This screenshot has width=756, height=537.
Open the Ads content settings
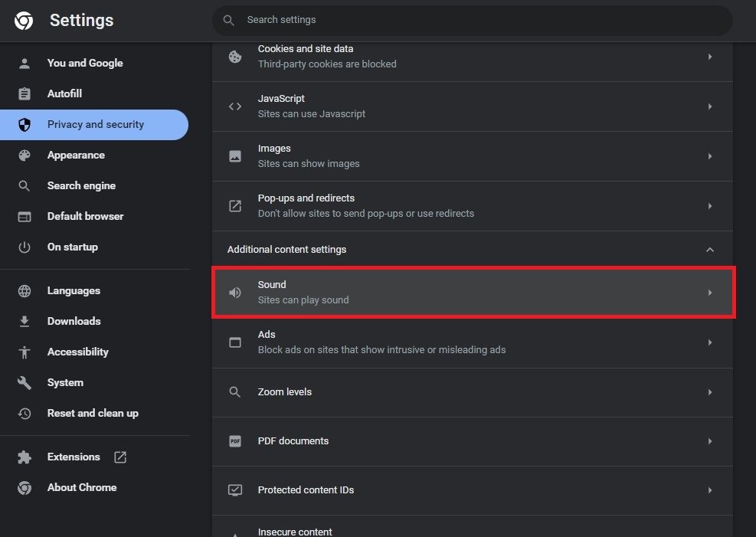[472, 342]
